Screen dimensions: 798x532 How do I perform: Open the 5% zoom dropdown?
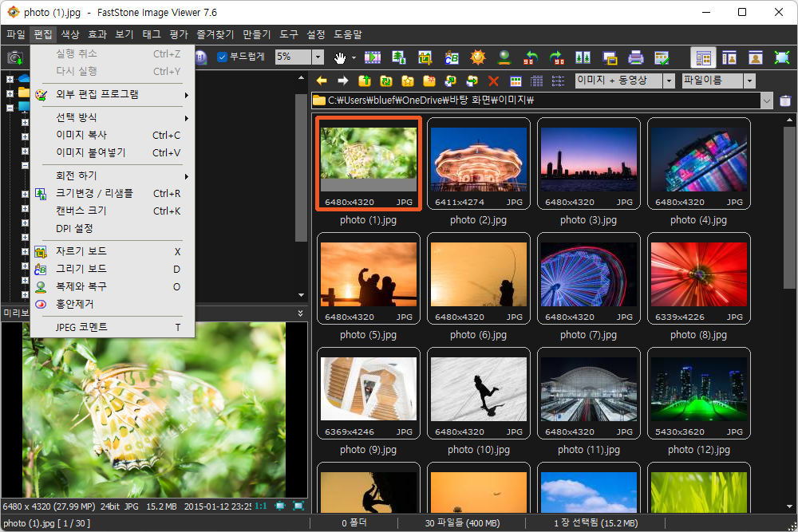point(318,57)
